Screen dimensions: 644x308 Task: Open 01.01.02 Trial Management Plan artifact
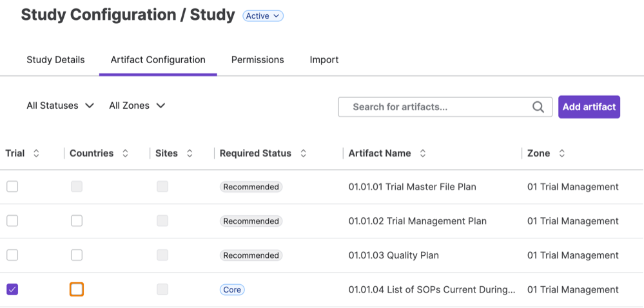tap(417, 221)
